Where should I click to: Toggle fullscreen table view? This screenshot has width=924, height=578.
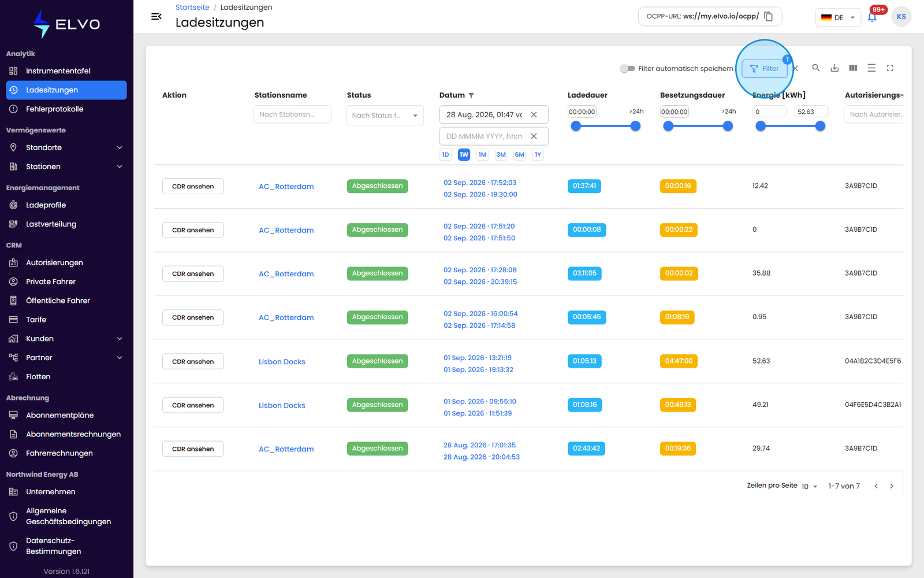[x=890, y=68]
